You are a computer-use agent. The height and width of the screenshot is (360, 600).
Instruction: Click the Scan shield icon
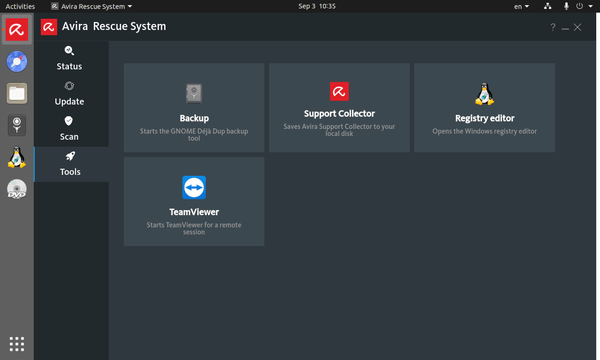click(x=69, y=121)
